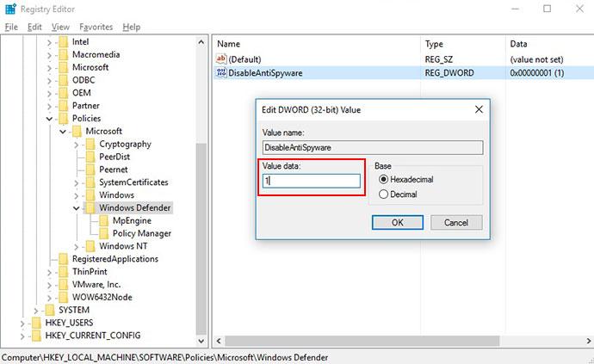This screenshot has height=364, width=594.
Task: Click the RegisteredApplications folder icon
Action: 64,259
